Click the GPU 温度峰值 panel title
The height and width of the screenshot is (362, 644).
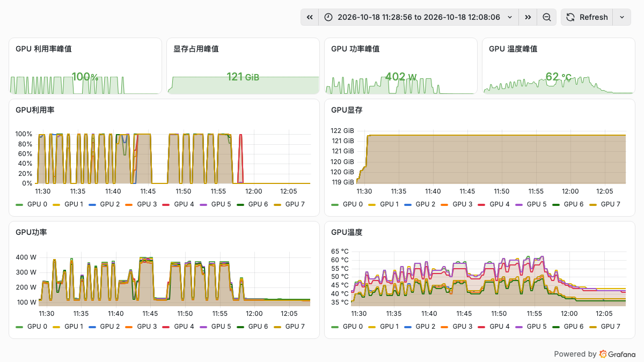pyautogui.click(x=513, y=49)
